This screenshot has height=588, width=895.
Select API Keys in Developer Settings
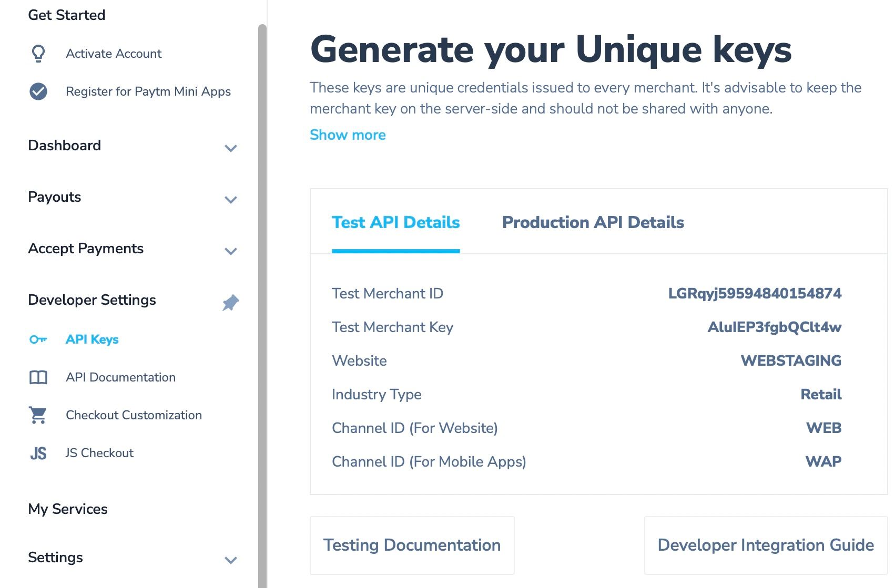coord(92,339)
